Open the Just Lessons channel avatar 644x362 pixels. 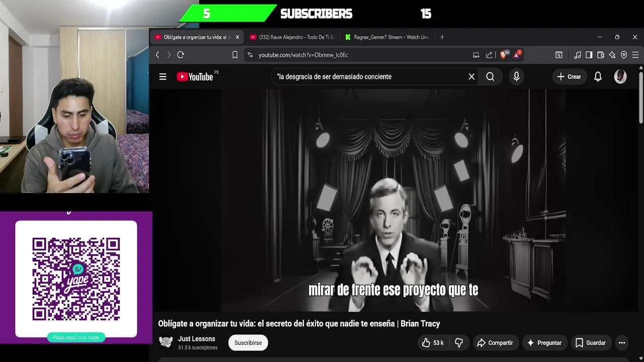[x=166, y=343]
